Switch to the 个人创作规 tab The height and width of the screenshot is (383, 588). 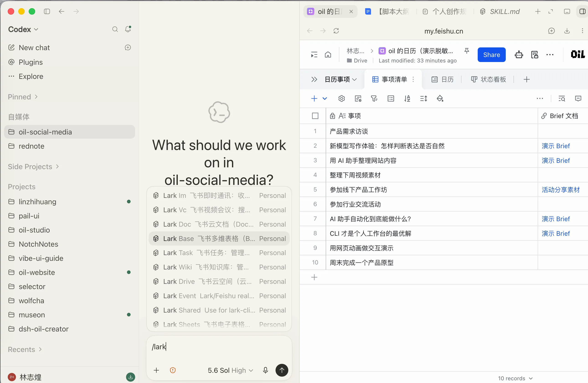pos(444,11)
